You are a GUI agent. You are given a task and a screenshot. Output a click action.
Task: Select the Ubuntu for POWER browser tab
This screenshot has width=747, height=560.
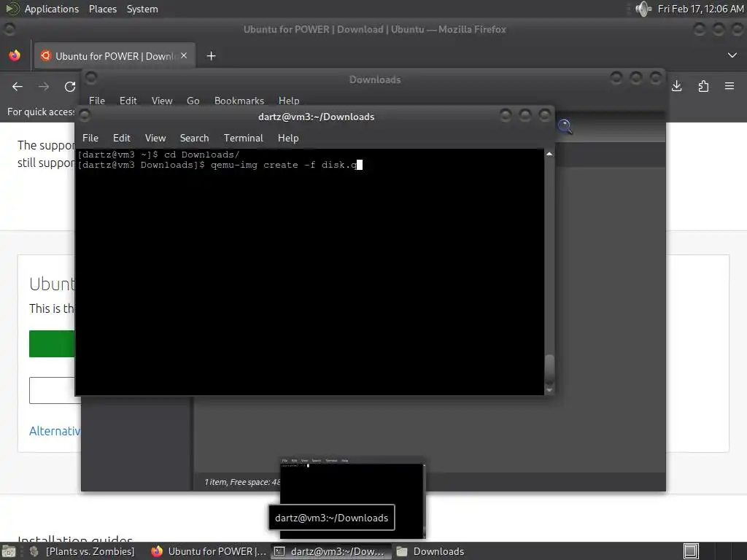114,56
